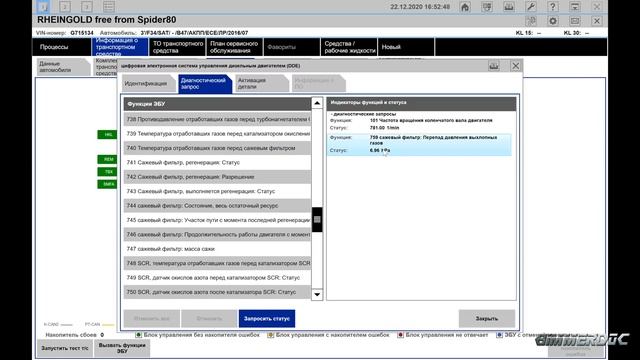Select row 743 выполняется регенерация: Статус
The image size is (640, 360).
(x=217, y=191)
